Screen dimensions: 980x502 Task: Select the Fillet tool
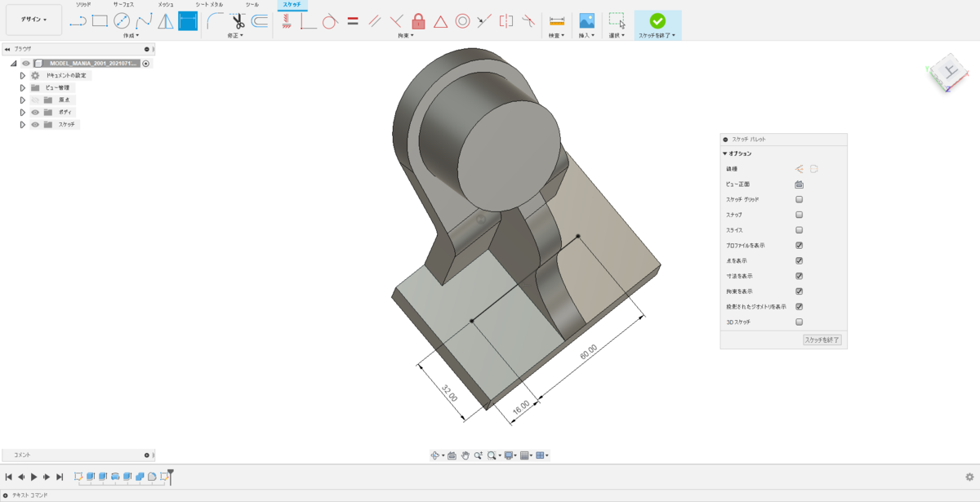pos(216,21)
